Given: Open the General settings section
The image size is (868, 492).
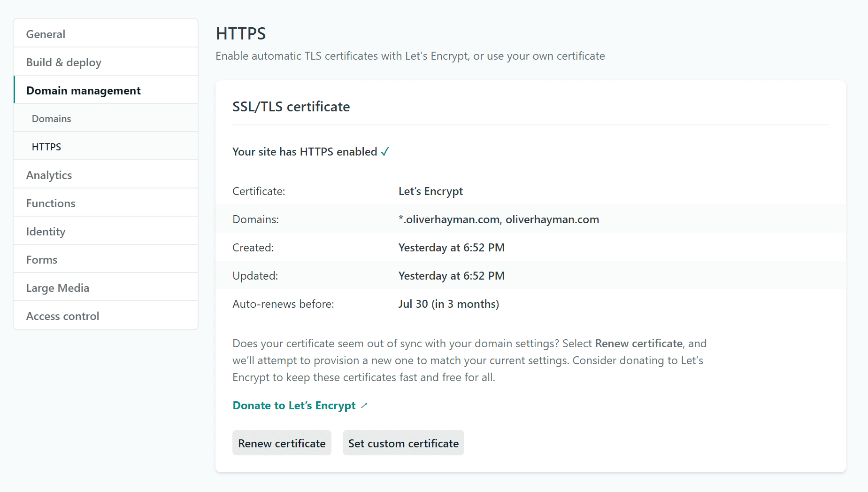Looking at the screenshot, I should (106, 34).
